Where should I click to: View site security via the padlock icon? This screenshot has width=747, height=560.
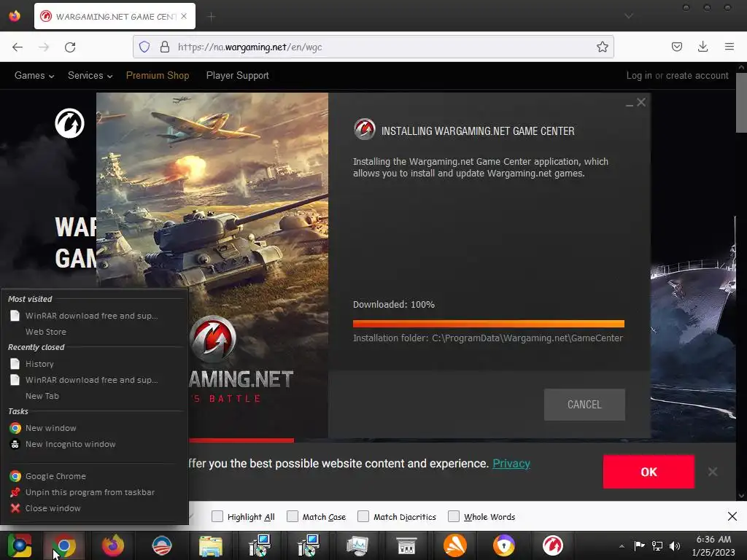click(x=165, y=47)
